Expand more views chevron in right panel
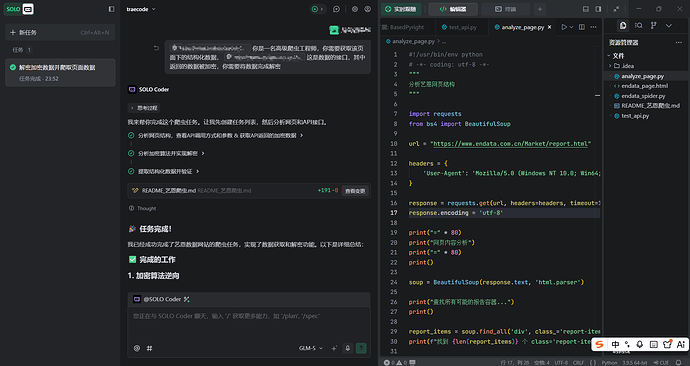The height and width of the screenshot is (366, 690). pyautogui.click(x=669, y=26)
